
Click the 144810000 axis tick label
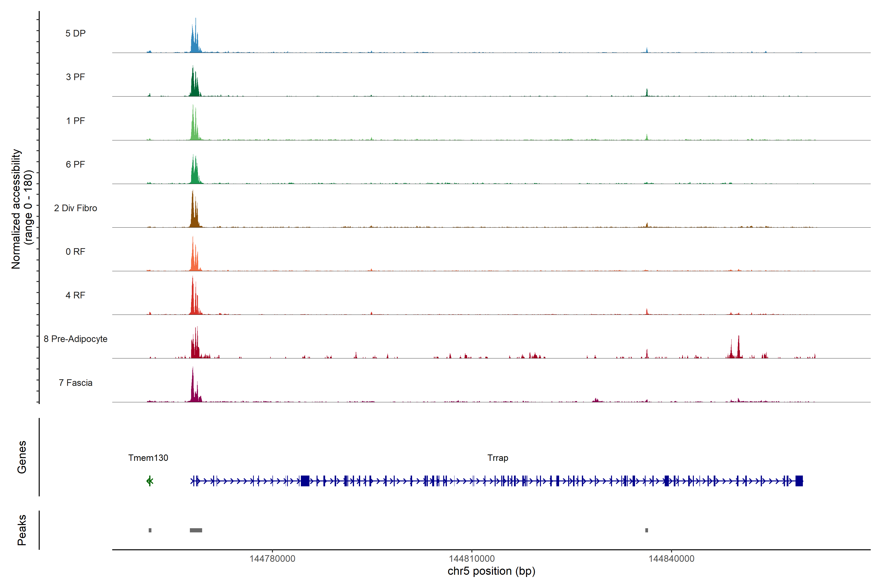(x=472, y=558)
